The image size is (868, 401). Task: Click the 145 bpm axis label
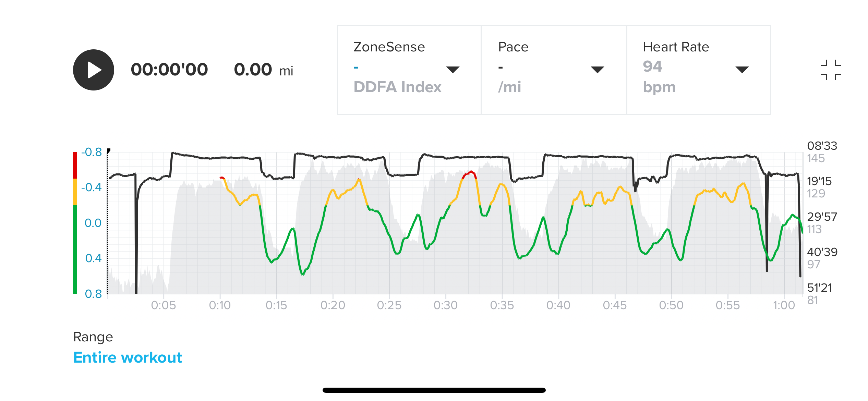pyautogui.click(x=816, y=158)
